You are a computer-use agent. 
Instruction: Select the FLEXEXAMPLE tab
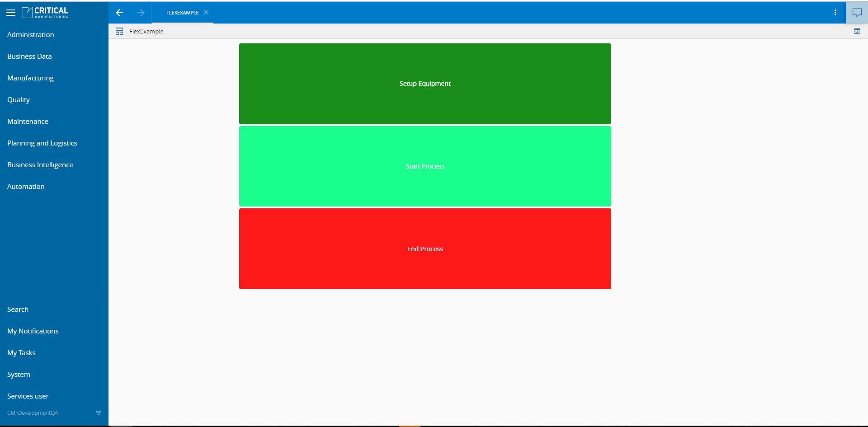pyautogui.click(x=182, y=13)
